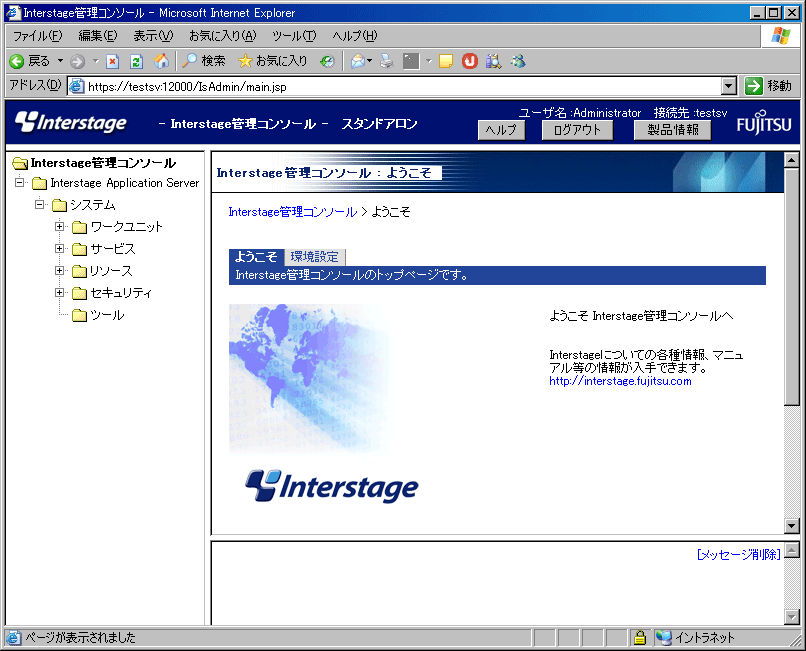
Task: Click the main pane scroll-up arrow
Action: [x=792, y=160]
